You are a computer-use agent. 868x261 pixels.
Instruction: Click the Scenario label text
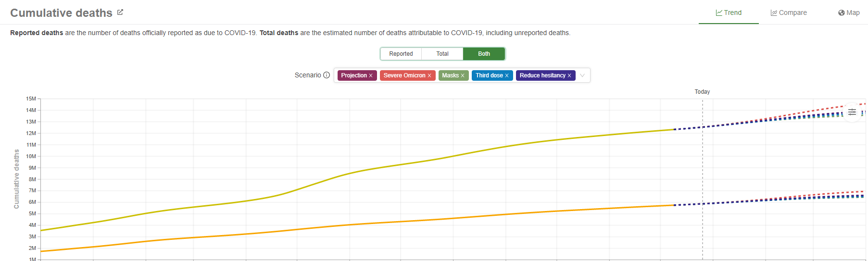[308, 75]
